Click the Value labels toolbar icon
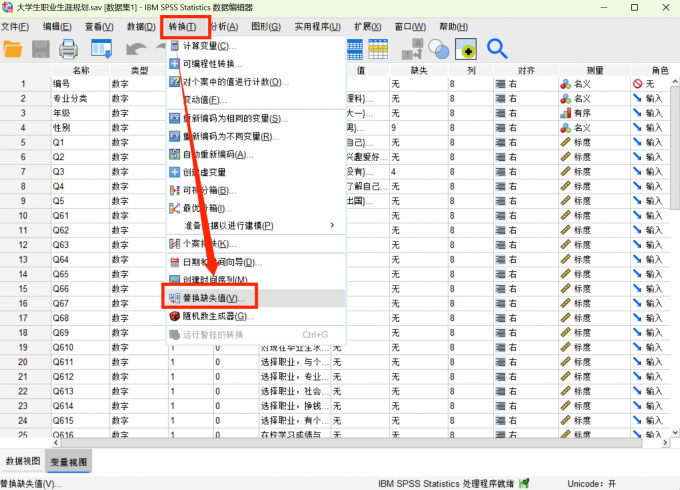 (412, 49)
